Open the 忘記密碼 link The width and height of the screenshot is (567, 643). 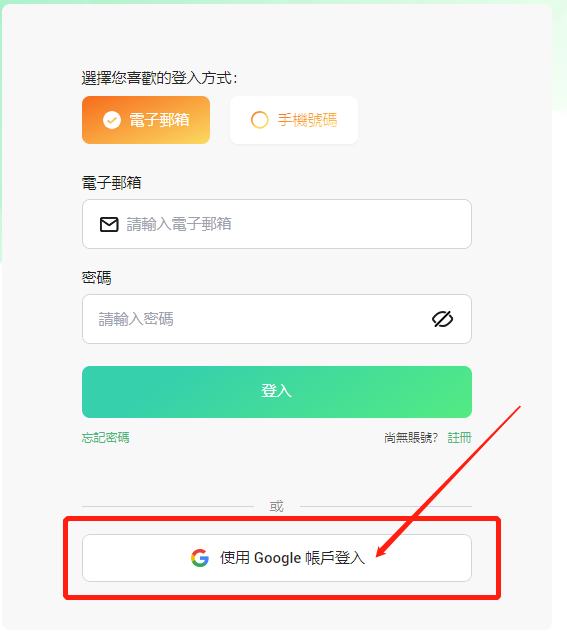pos(105,438)
